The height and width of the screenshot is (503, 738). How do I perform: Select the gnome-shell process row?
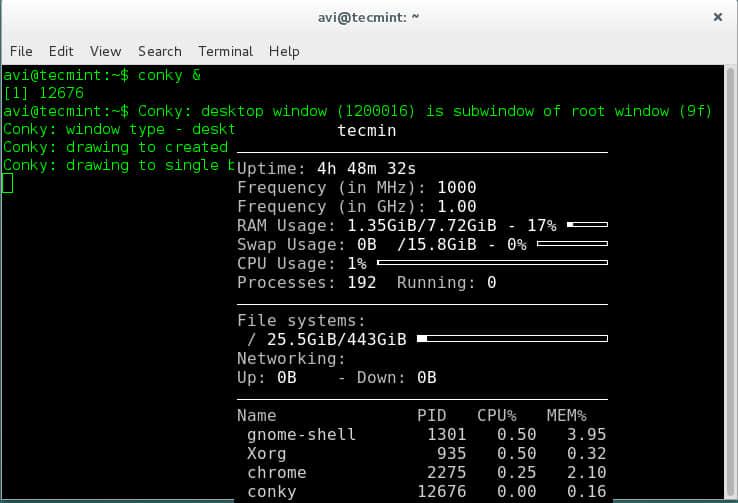(x=421, y=435)
